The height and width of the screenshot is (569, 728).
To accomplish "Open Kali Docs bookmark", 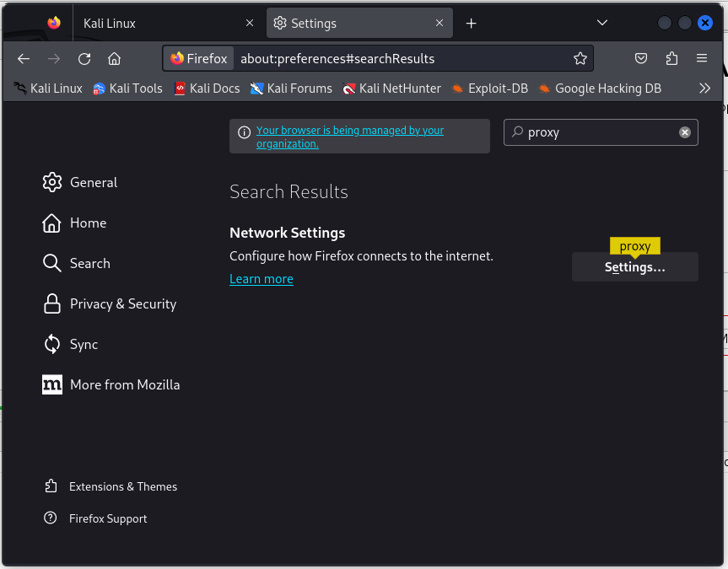I will [207, 89].
